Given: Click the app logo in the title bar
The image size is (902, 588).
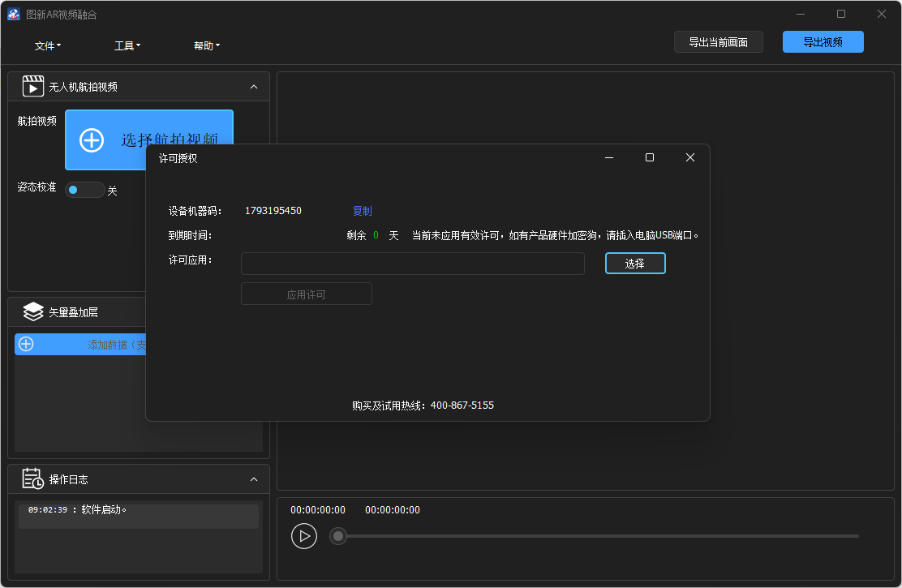Looking at the screenshot, I should (x=14, y=14).
